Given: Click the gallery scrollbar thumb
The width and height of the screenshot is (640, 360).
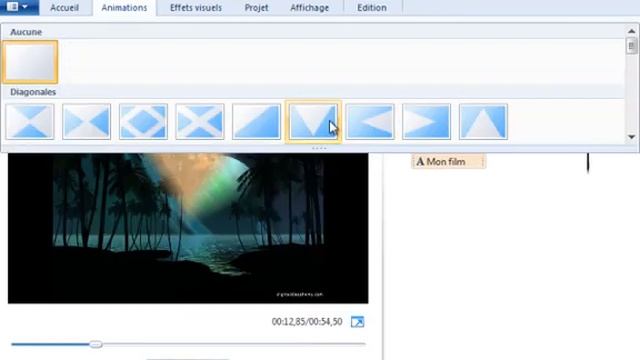Looking at the screenshot, I should coord(631,46).
